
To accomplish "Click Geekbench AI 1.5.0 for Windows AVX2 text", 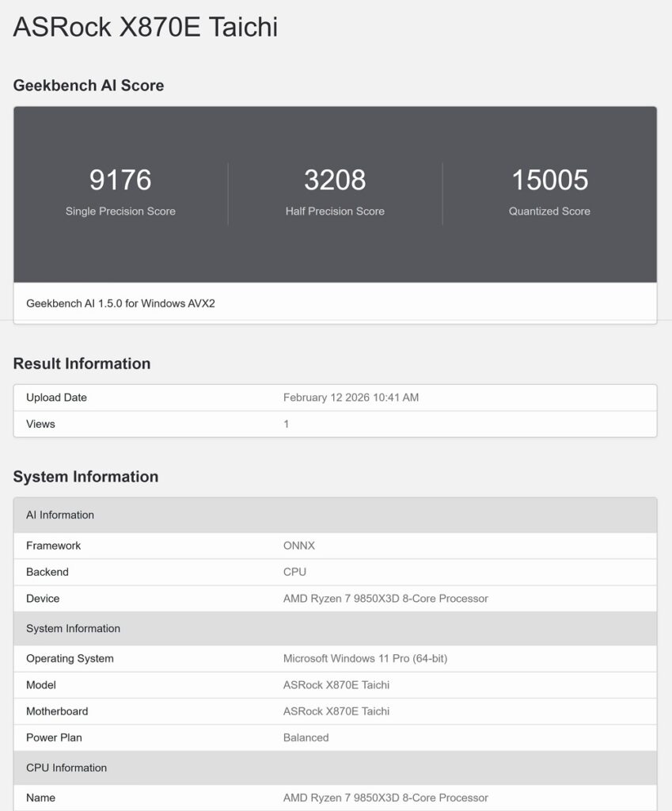I will (x=120, y=303).
